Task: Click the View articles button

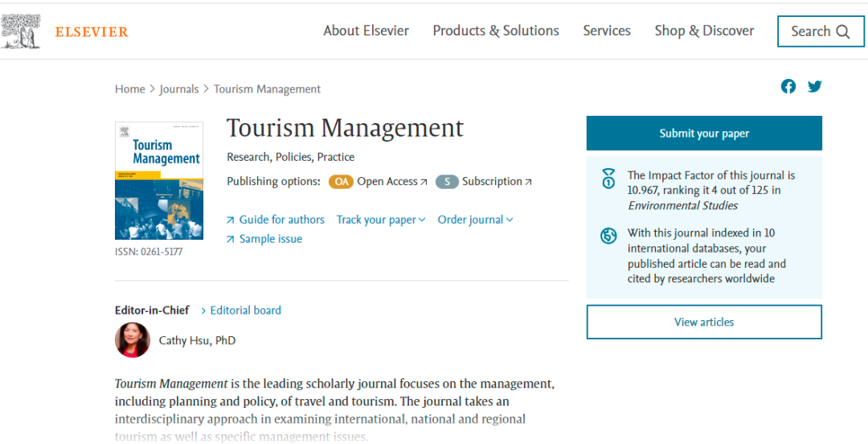Action: 704,322
